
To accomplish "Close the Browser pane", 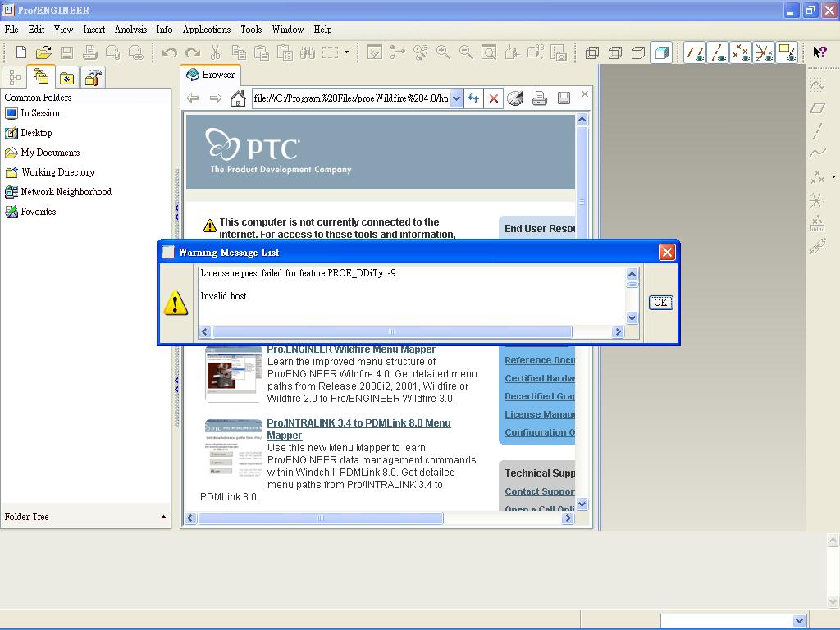I will 584,94.
